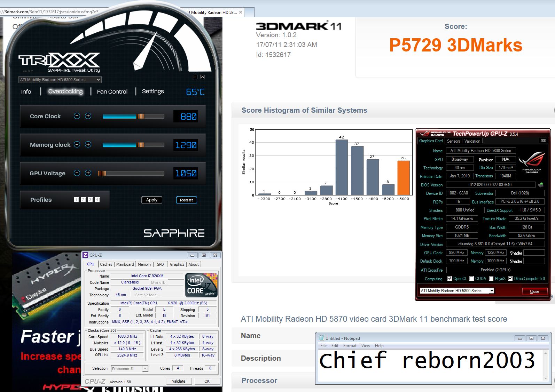This screenshot has height=392, width=555.
Task: Close the TRIXX utility window
Action: [202, 77]
